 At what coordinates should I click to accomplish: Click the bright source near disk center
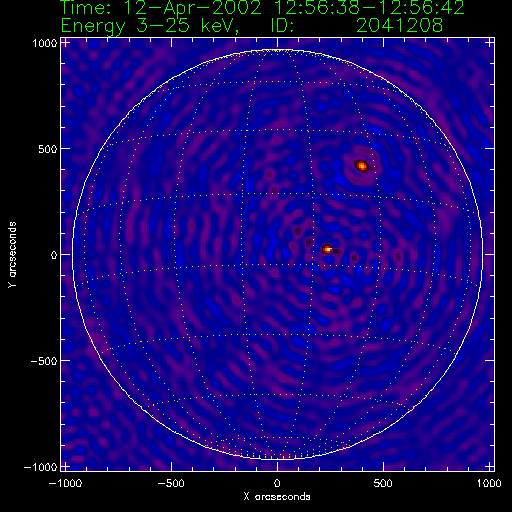(327, 249)
